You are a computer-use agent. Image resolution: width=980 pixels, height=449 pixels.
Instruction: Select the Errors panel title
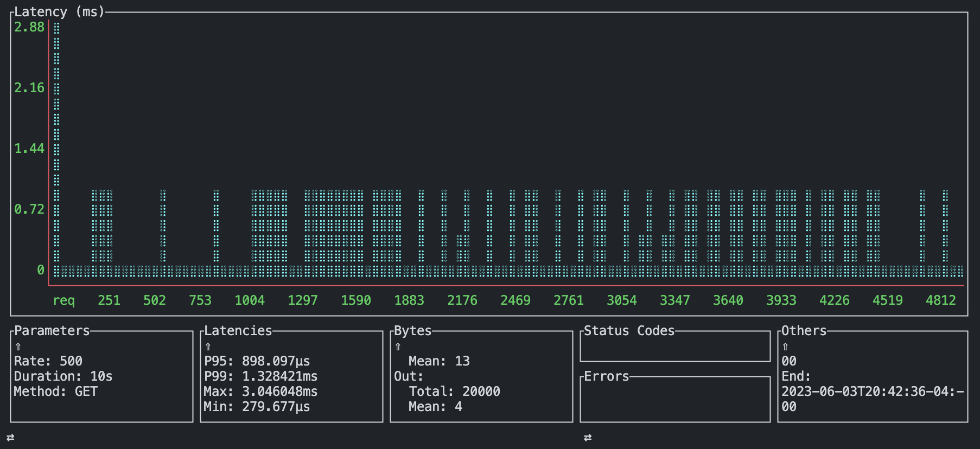[x=606, y=376]
